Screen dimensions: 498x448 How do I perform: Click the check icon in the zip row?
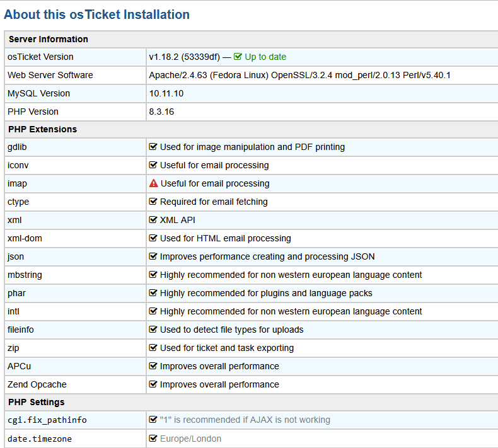pos(153,348)
